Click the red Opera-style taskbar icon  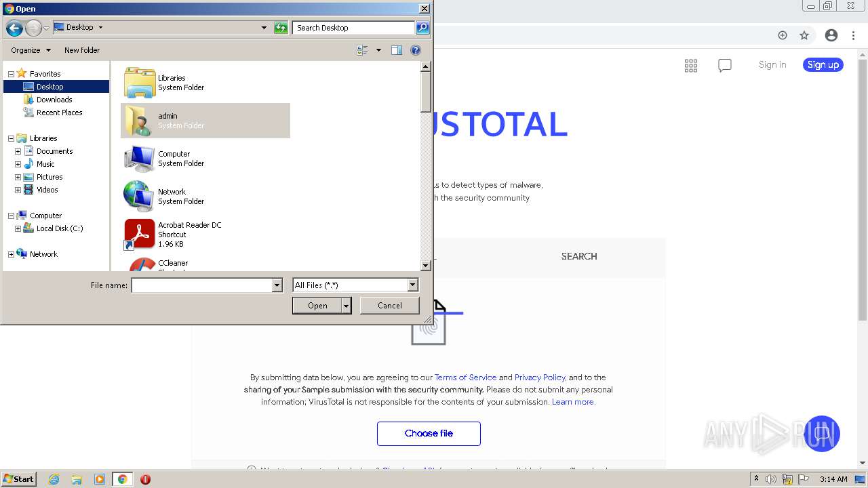click(x=145, y=479)
